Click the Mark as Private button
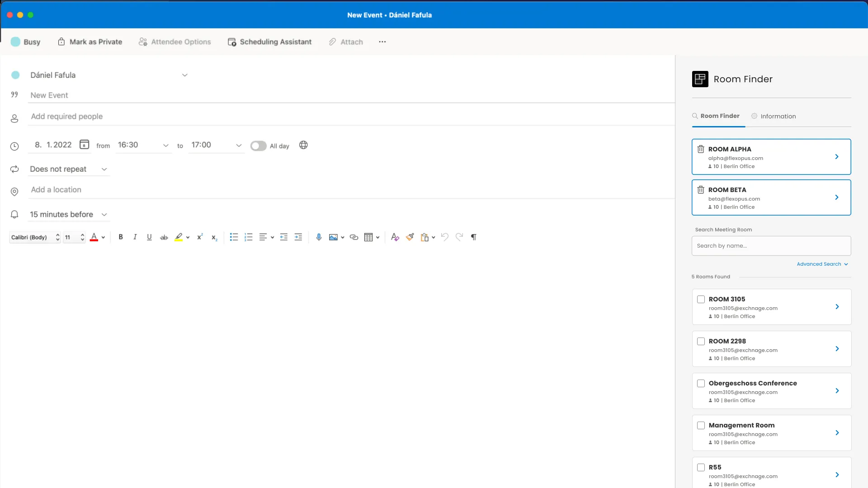The width and height of the screenshot is (868, 488). 90,42
